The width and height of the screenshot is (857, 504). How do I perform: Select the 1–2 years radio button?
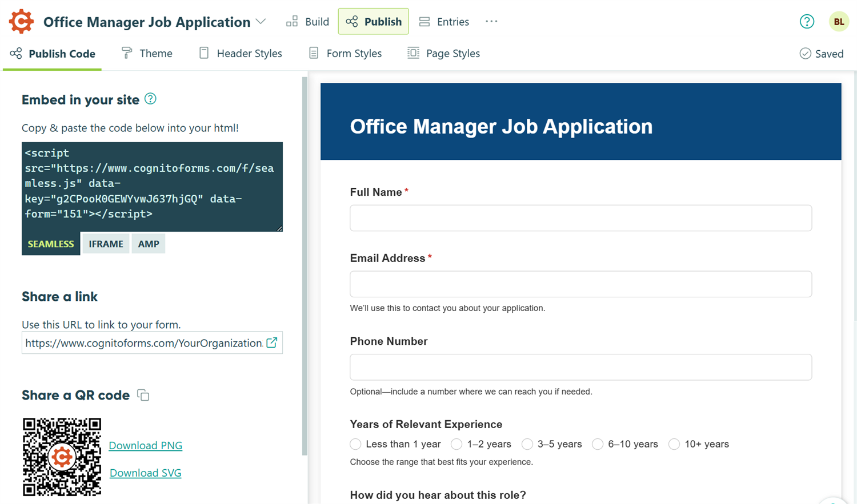point(456,444)
